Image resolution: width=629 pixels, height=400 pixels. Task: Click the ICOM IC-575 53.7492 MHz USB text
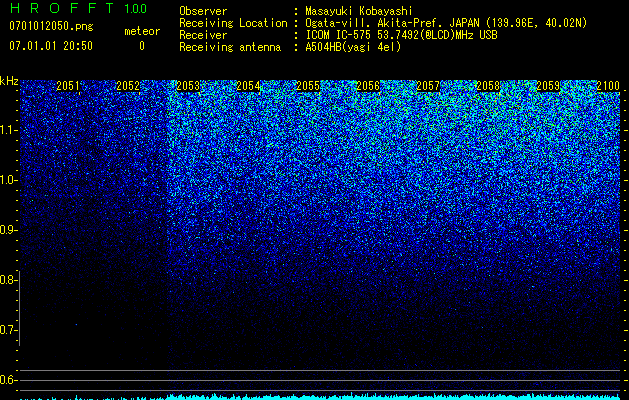[x=402, y=35]
